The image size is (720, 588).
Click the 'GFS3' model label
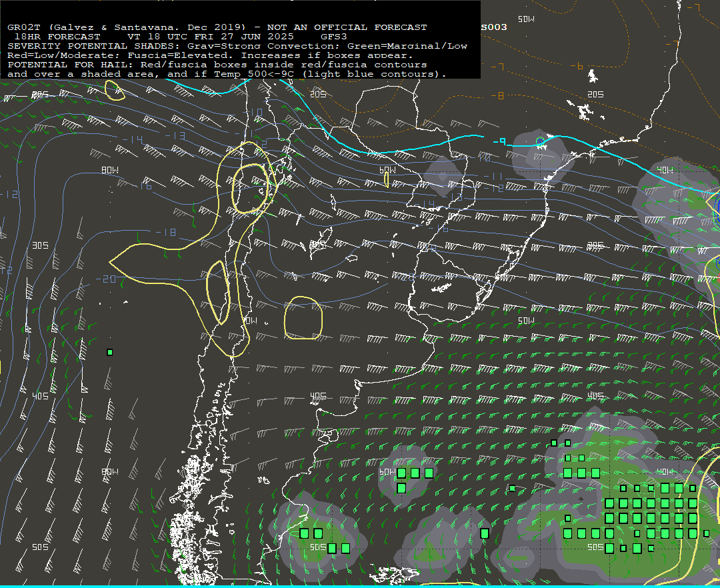pyautogui.click(x=334, y=37)
